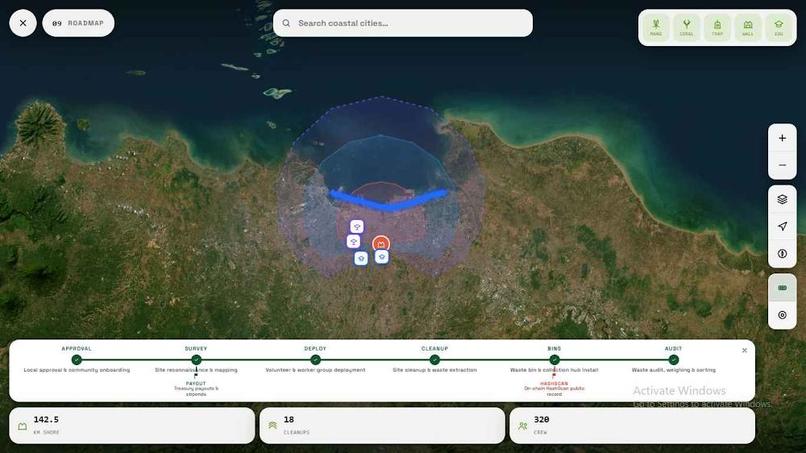Click the search magnifier icon
Image resolution: width=806 pixels, height=453 pixels.
(x=286, y=23)
